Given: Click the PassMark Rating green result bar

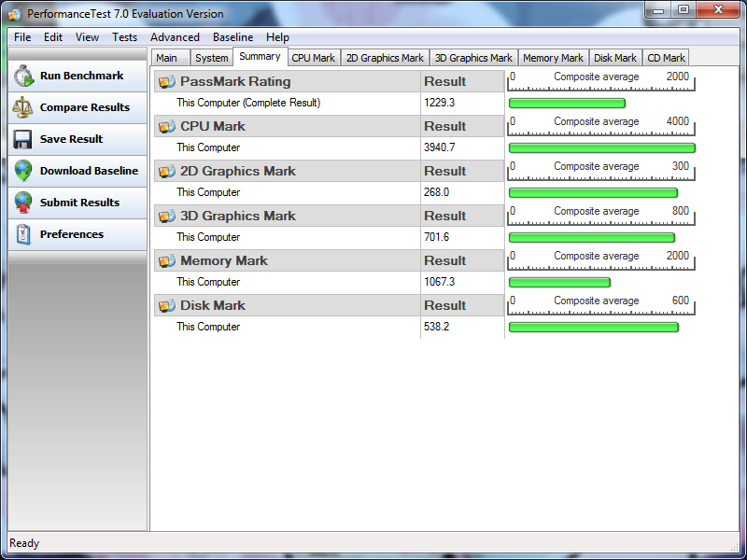Looking at the screenshot, I should pyautogui.click(x=567, y=104).
